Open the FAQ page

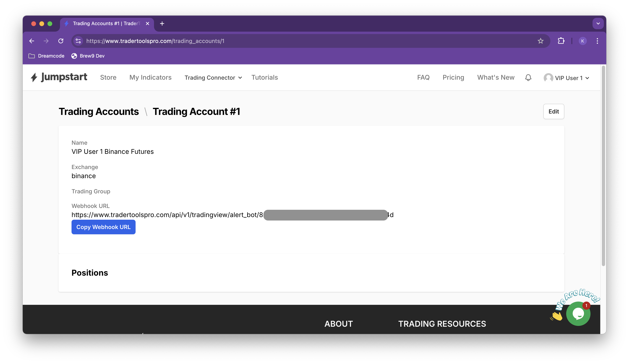tap(423, 77)
